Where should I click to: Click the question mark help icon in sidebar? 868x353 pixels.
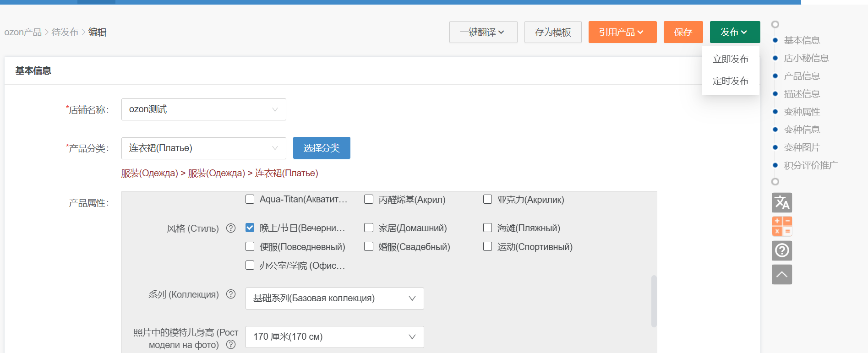click(782, 250)
